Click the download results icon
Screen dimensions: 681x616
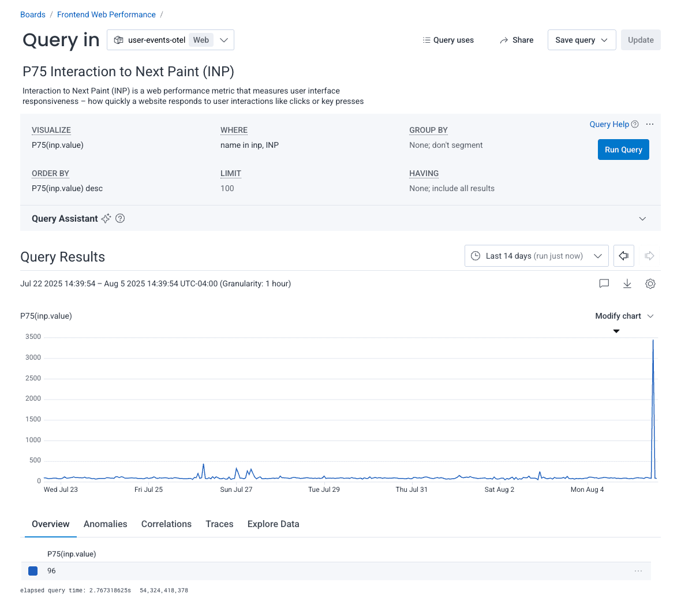[627, 283]
